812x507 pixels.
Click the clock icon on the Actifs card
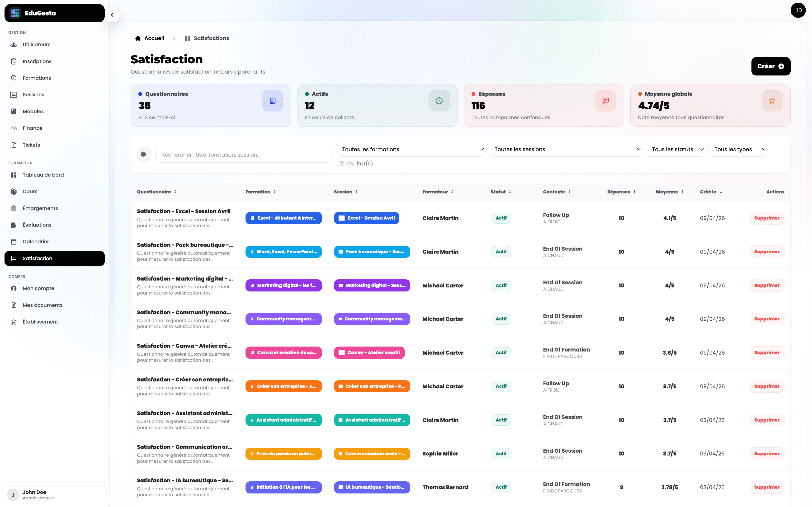coord(439,101)
